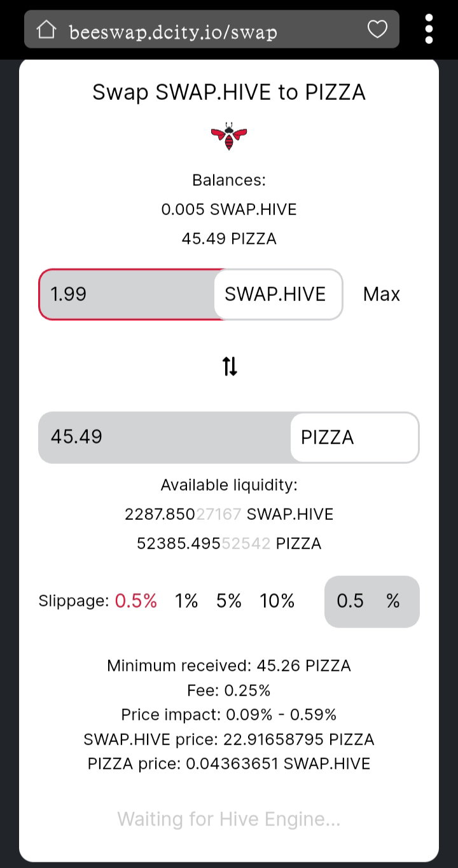Viewport: 458px width, 868px height.
Task: Tap the browser home icon
Action: point(46,29)
